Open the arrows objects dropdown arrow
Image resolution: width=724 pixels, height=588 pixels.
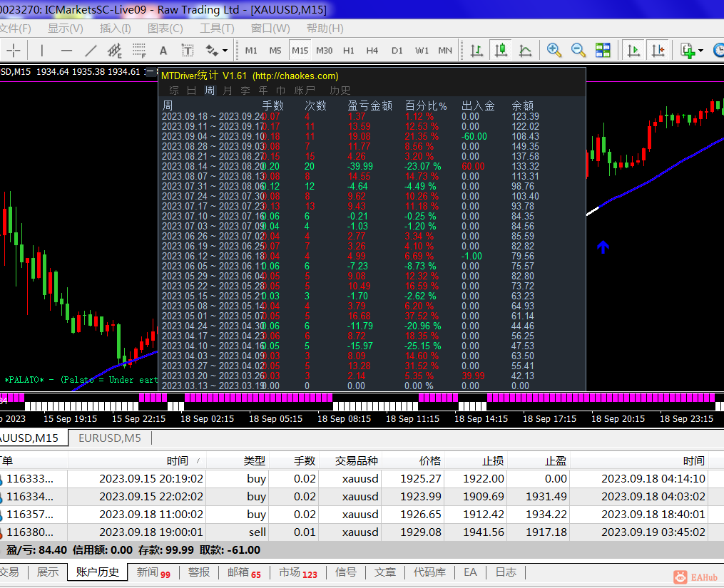click(225, 51)
